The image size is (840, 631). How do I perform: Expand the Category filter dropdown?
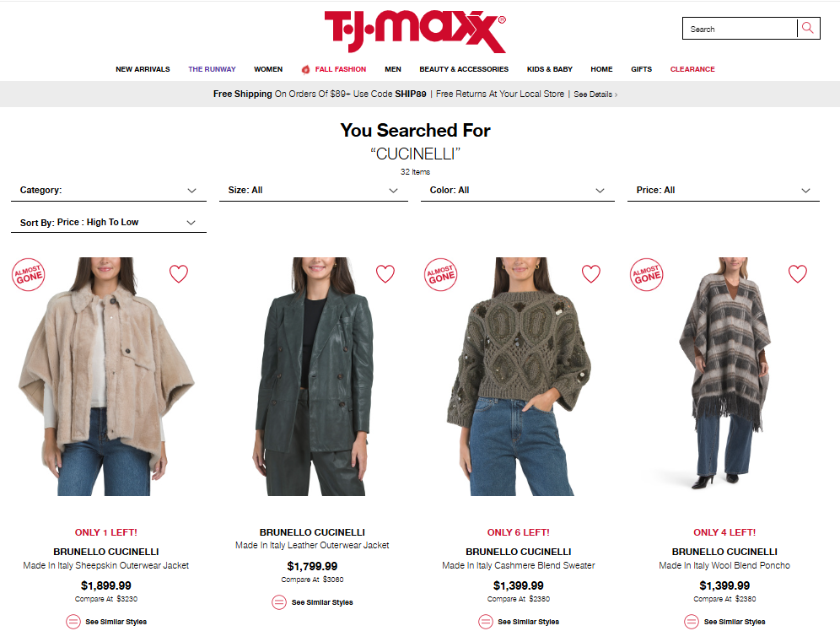(109, 190)
